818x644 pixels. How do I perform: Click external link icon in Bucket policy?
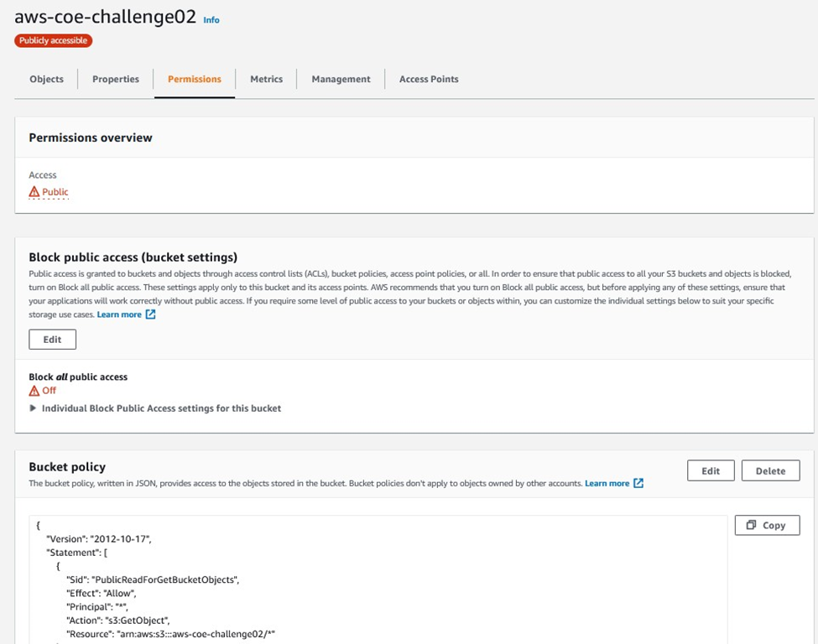638,483
